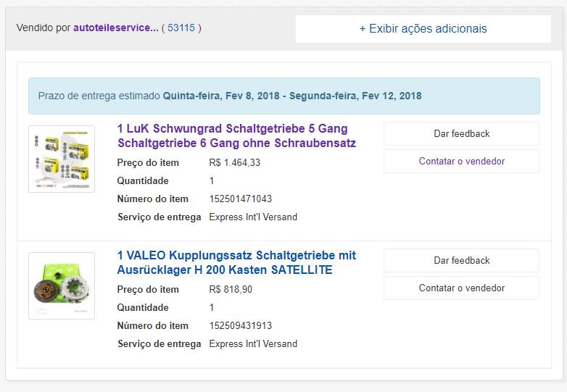567x392 pixels.
Task: Click the Vendido por label
Action: pyautogui.click(x=44, y=28)
